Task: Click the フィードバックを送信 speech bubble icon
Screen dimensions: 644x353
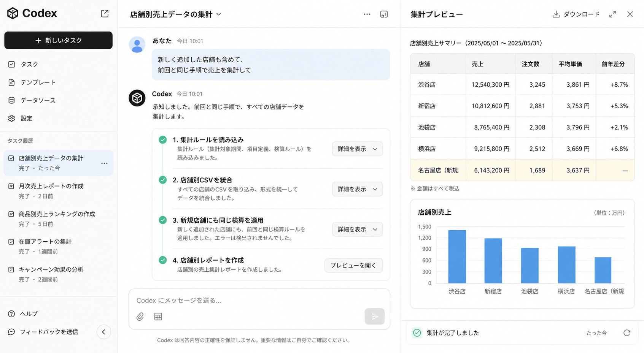Action: [11, 332]
